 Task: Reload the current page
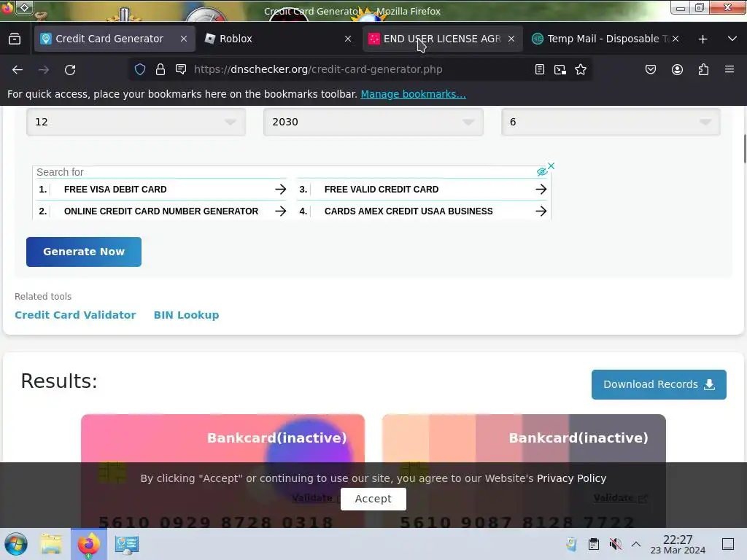tap(70, 69)
